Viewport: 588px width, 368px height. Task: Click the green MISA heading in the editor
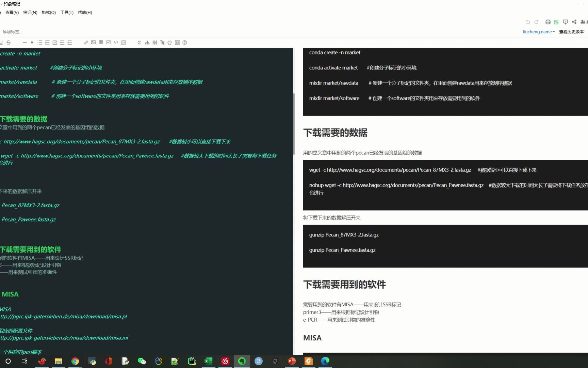tap(10, 294)
